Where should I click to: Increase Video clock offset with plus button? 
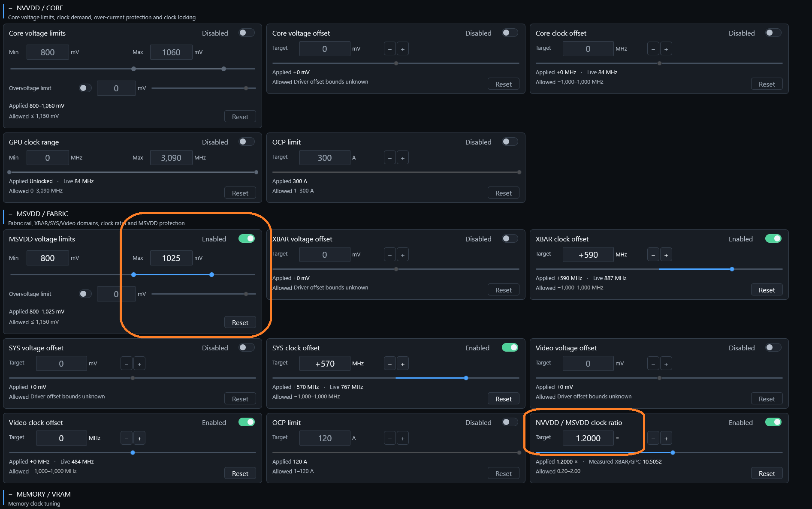pyautogui.click(x=139, y=438)
